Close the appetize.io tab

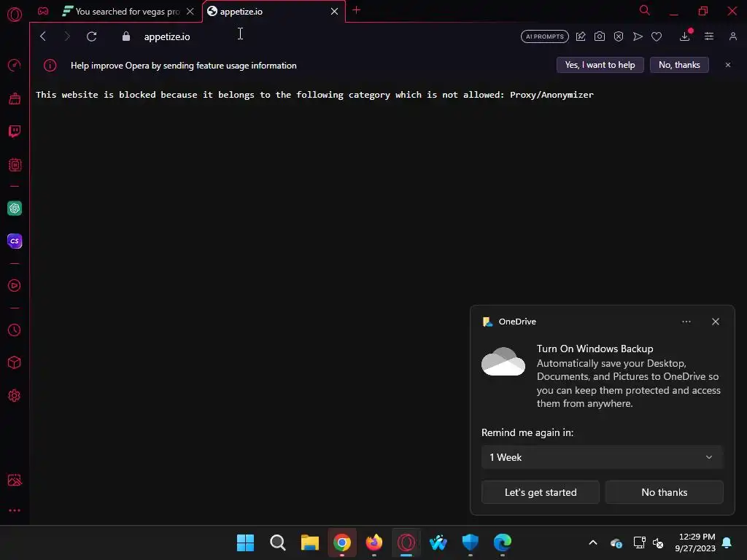pos(334,12)
